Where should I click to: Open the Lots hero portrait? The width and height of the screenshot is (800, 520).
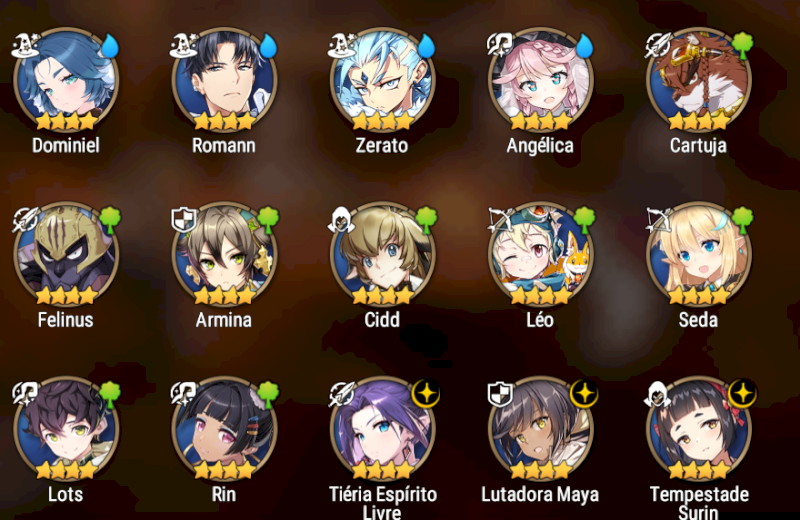pyautogui.click(x=66, y=429)
